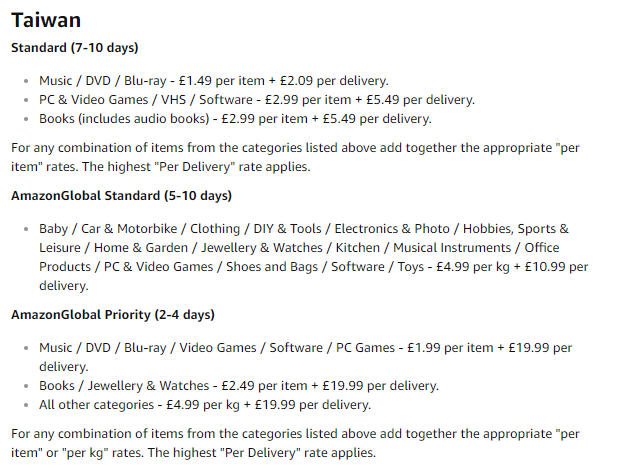The width and height of the screenshot is (630, 475).
Task: Click the AmazonGlobal Priority (2-4 days) heading
Action: pos(113,315)
